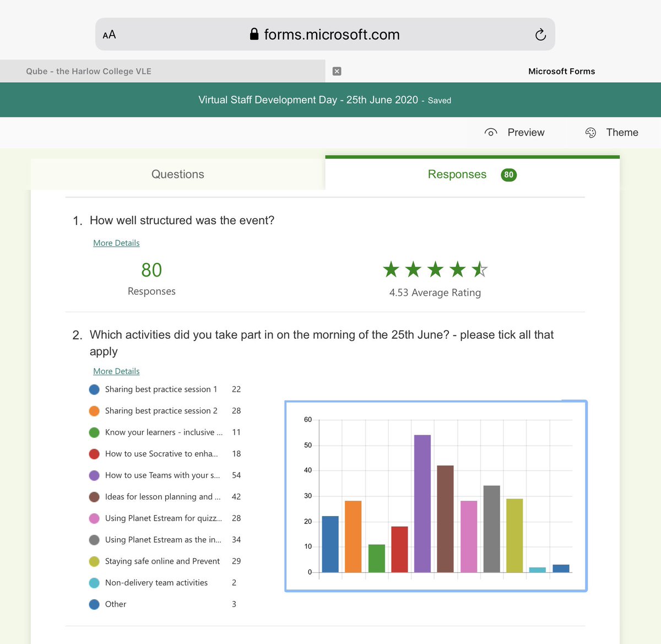The height and width of the screenshot is (644, 661).
Task: Click red swatch for How to use Socrative
Action: (94, 454)
